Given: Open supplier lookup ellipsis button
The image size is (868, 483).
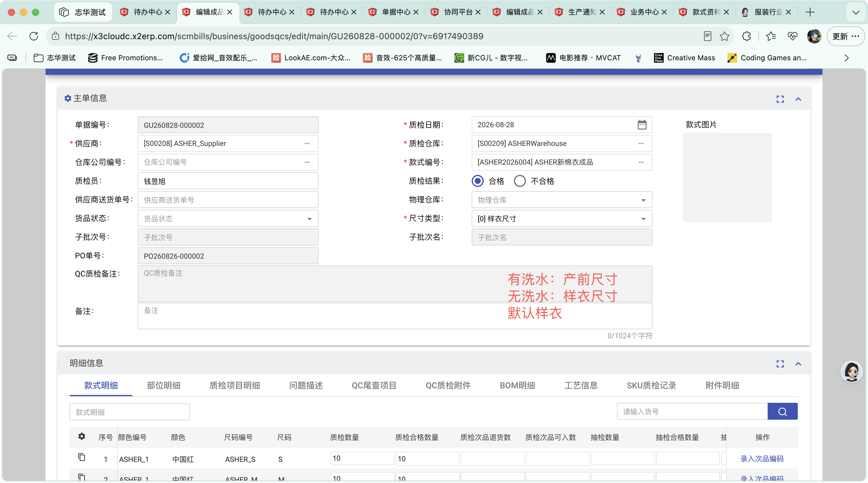Looking at the screenshot, I should pos(307,144).
